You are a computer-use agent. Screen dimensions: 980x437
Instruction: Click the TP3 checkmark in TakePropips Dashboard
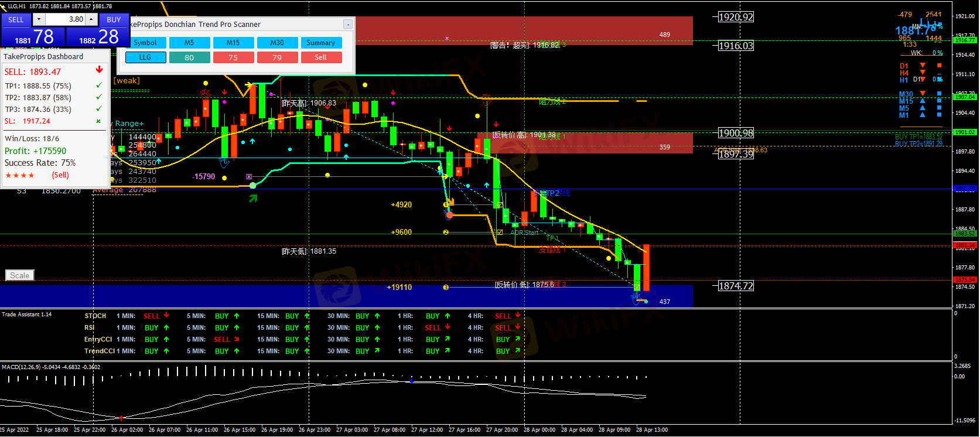coord(98,109)
